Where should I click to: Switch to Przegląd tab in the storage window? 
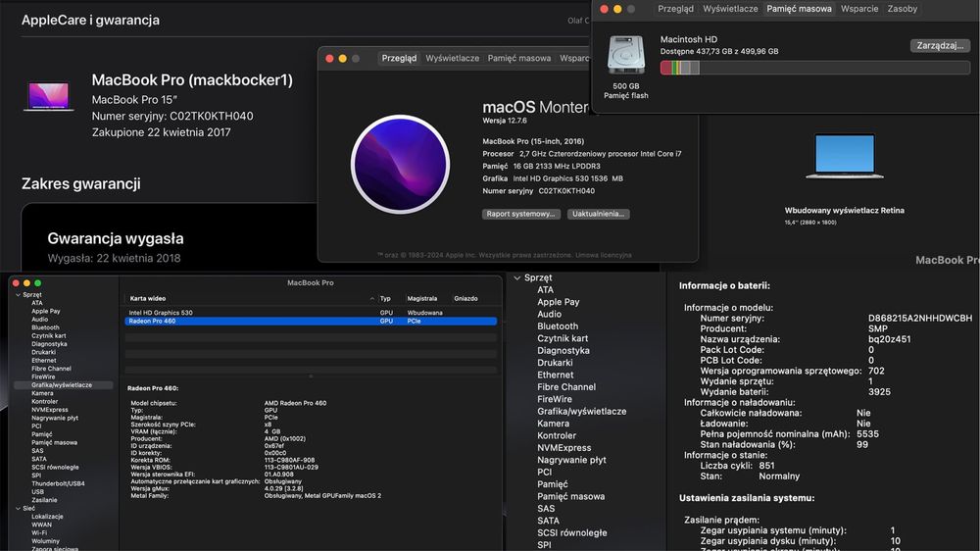tap(675, 9)
